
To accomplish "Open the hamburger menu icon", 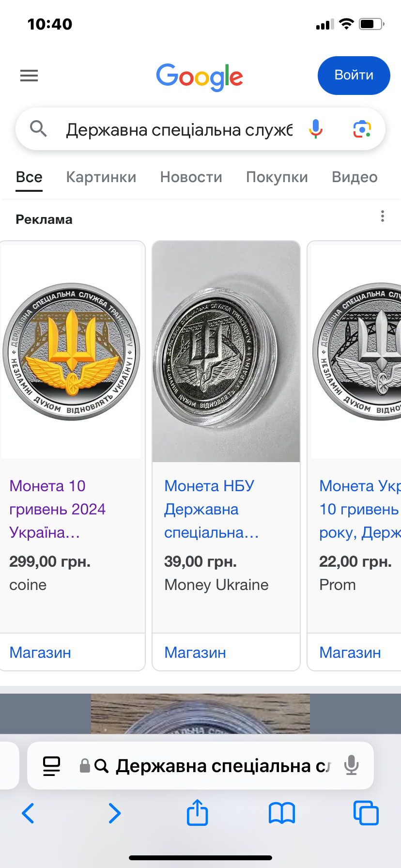I will point(29,76).
